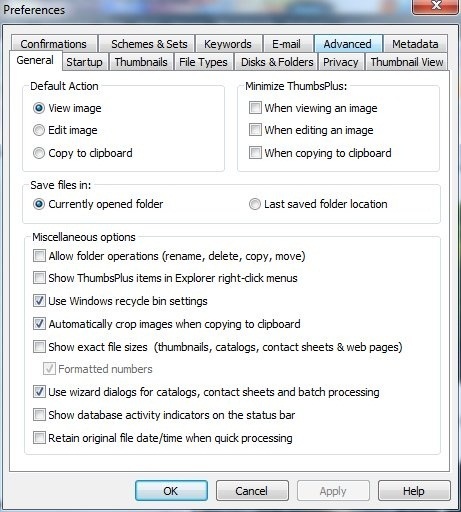Choose Copy to clipboard default action
The height and width of the screenshot is (512, 461).
[x=39, y=153]
